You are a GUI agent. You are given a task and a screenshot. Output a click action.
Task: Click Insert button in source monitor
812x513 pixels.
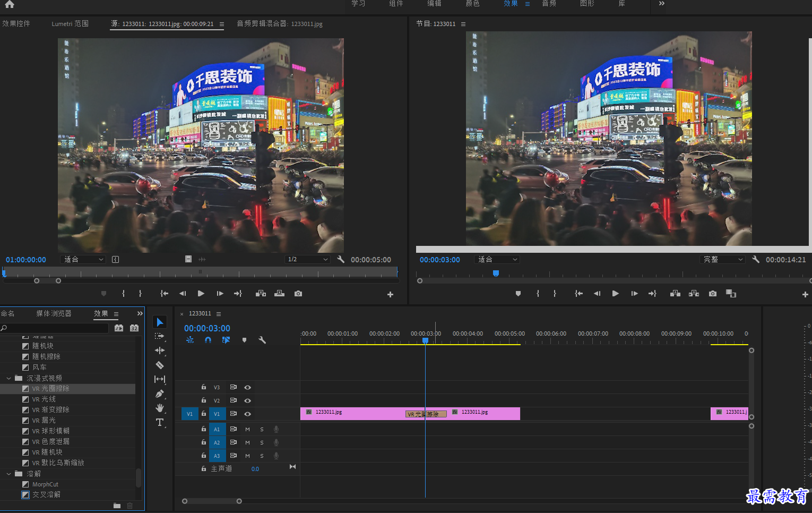pos(261,293)
